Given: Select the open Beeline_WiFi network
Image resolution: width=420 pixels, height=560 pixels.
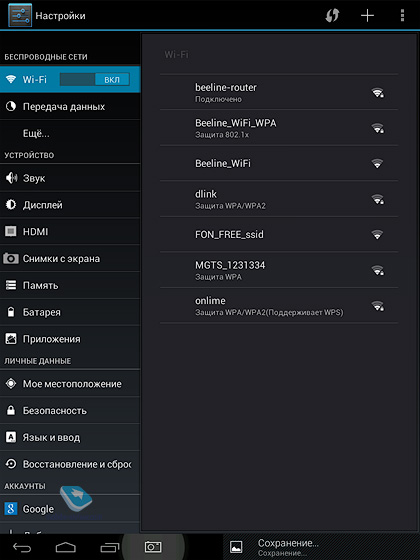Looking at the screenshot, I should point(279,163).
